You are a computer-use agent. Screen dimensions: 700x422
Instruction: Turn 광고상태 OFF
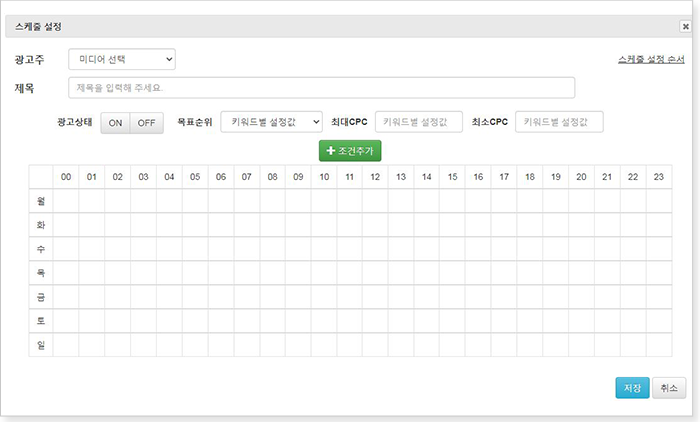pyautogui.click(x=146, y=122)
